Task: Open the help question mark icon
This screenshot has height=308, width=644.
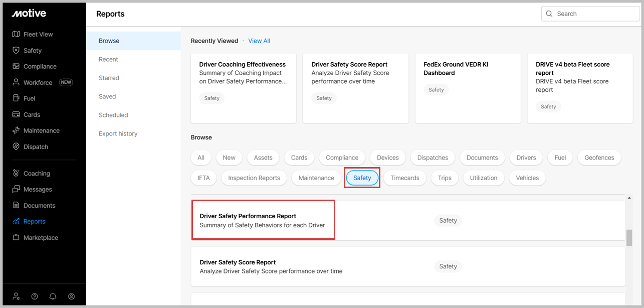Action: tap(35, 296)
